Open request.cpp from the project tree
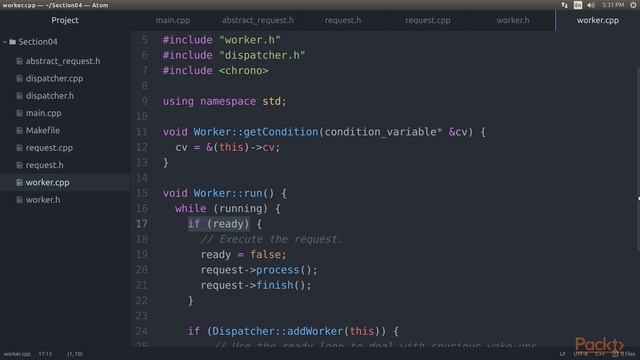The height and width of the screenshot is (360, 640). coord(49,148)
